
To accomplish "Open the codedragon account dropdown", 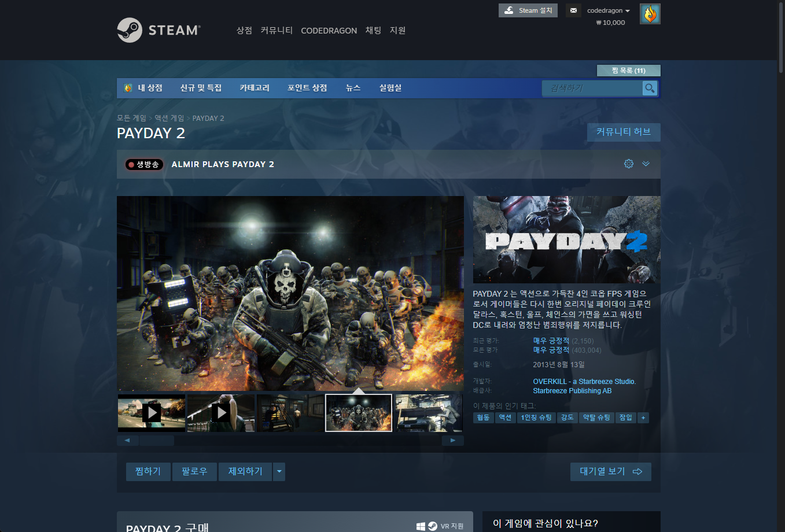I will click(x=608, y=10).
